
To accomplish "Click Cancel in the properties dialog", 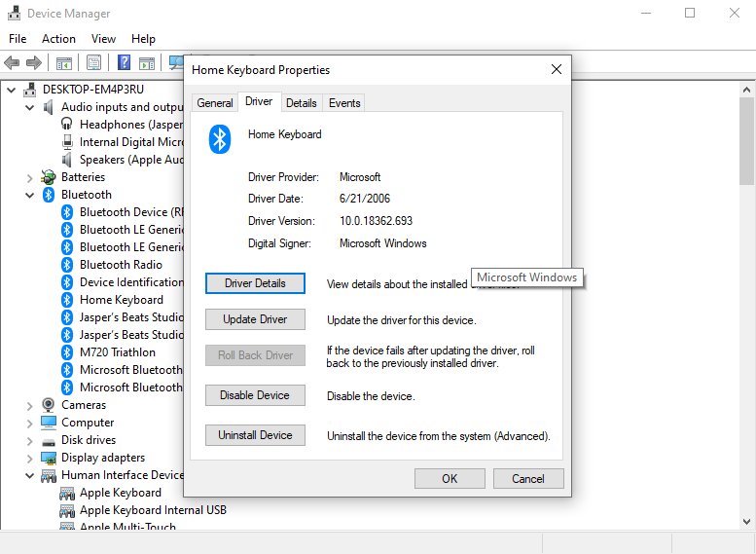I will [528, 479].
